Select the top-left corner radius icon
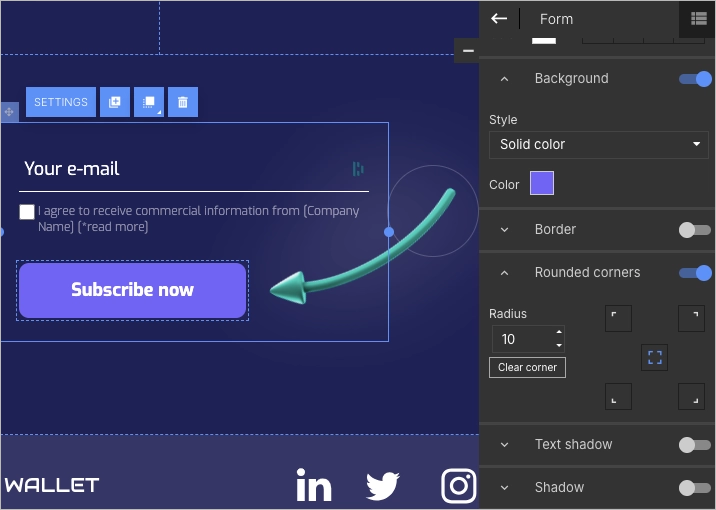 [x=618, y=319]
